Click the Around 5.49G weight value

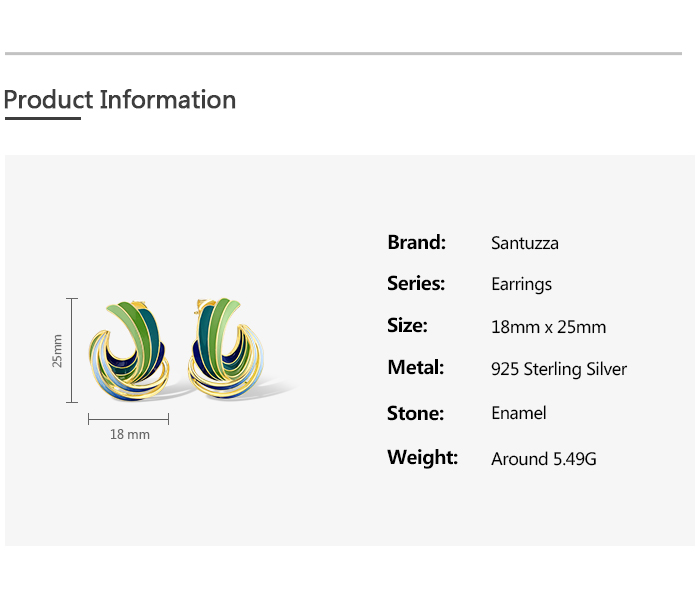543,459
